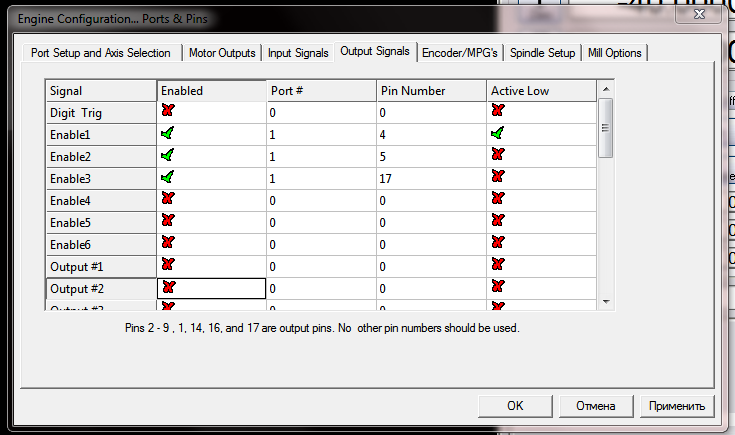
Task: Select the Enable3 signal row label
Action: (101, 179)
